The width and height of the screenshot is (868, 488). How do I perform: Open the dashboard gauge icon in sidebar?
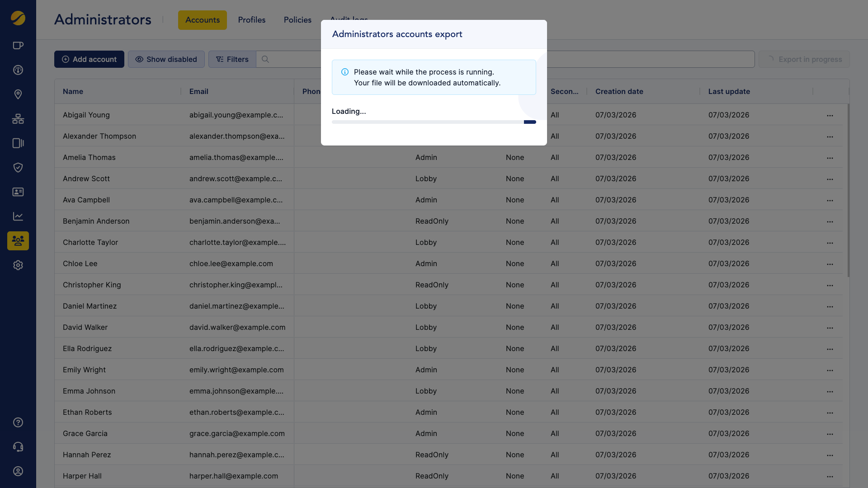[18, 70]
